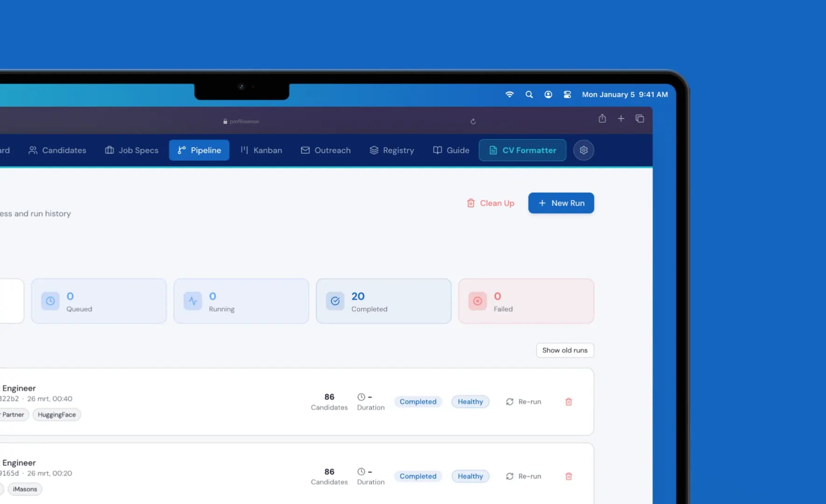This screenshot has height=504, width=826.
Task: Re-run the first Engineer pipeline run
Action: click(524, 402)
